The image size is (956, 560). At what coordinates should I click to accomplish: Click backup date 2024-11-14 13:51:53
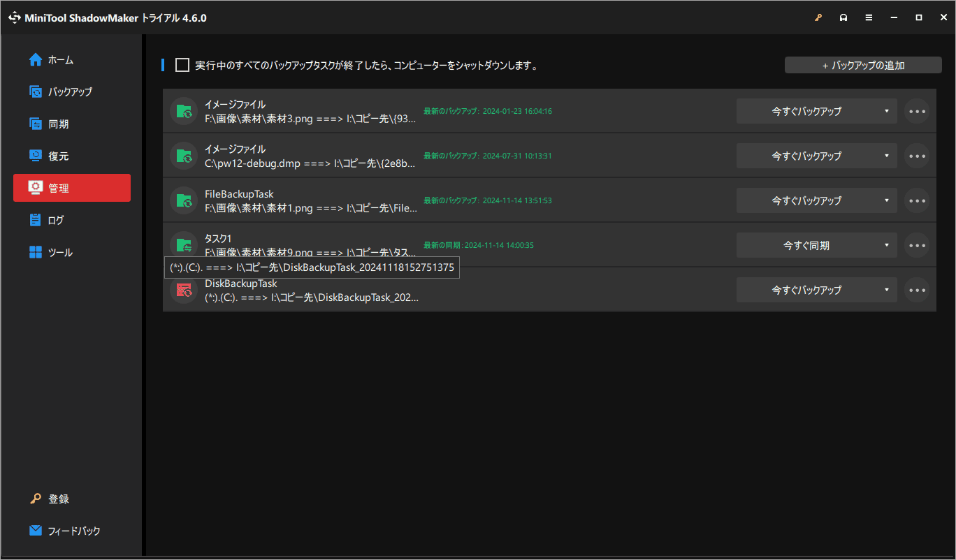pyautogui.click(x=517, y=200)
